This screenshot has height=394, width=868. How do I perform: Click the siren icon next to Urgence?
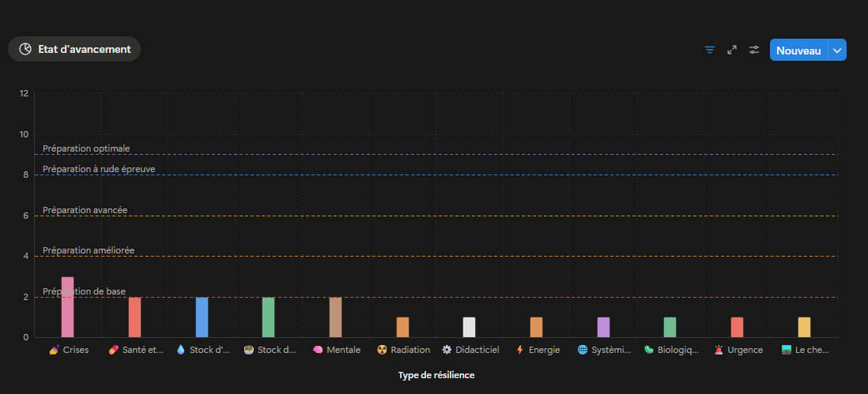[719, 350]
